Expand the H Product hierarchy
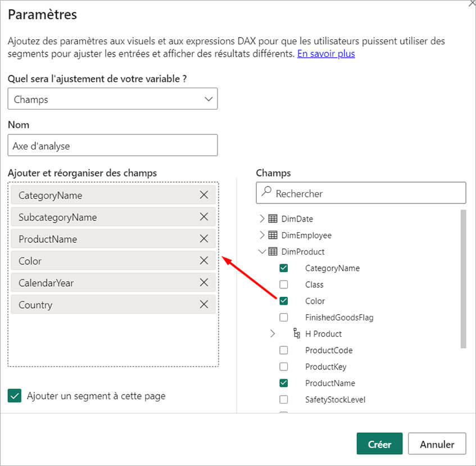 273,333
